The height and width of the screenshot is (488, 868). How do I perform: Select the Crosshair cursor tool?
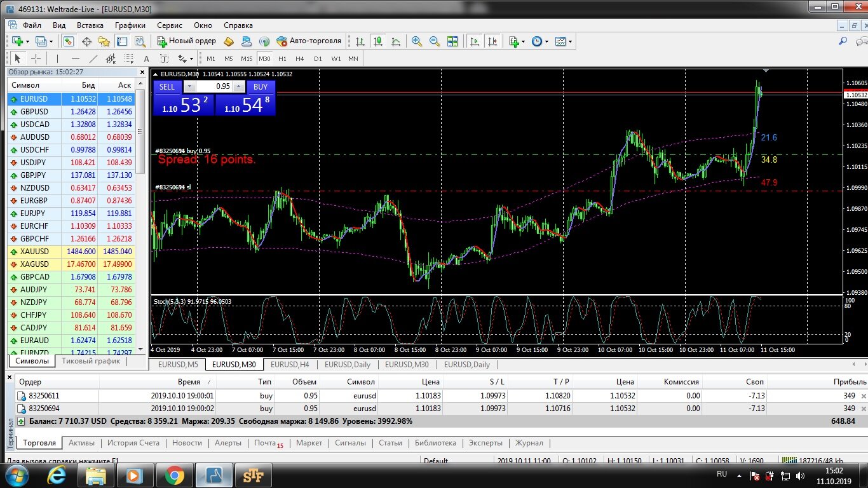[36, 58]
